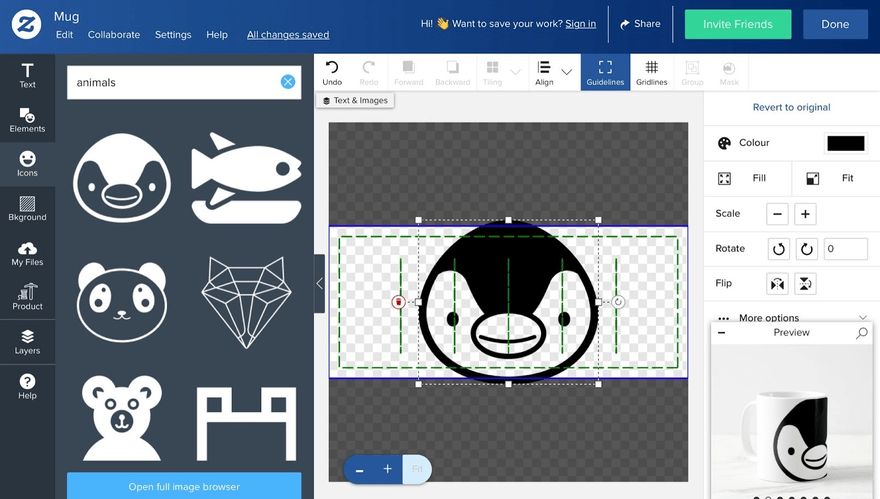Collapse the left icons panel
The width and height of the screenshot is (880, 499).
[319, 283]
